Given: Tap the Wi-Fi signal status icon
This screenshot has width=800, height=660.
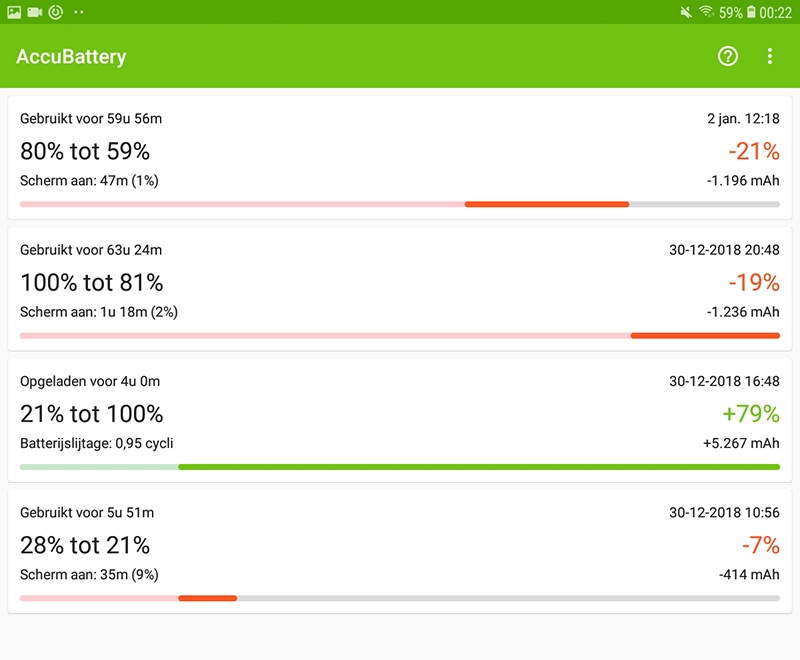Looking at the screenshot, I should (706, 12).
